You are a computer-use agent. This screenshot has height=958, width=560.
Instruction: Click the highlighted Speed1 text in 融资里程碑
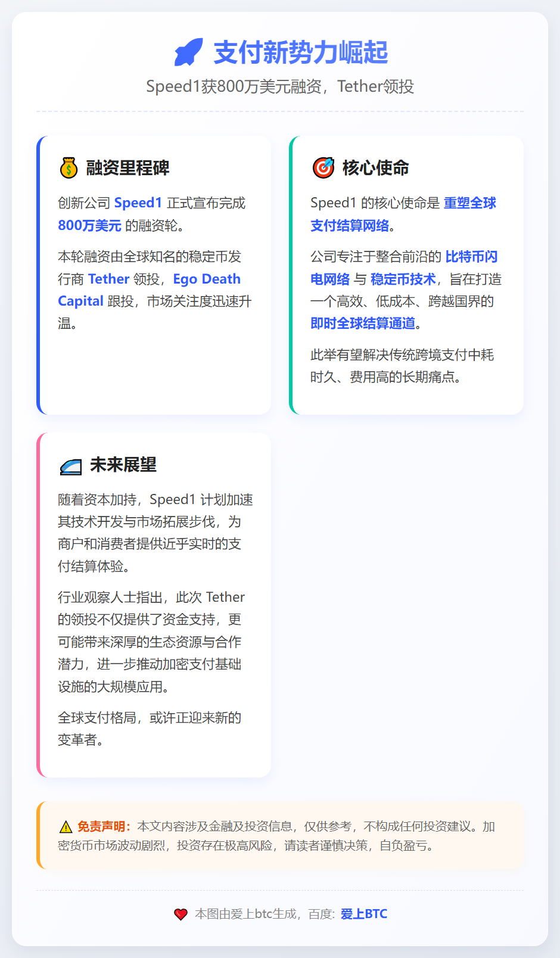[x=138, y=203]
